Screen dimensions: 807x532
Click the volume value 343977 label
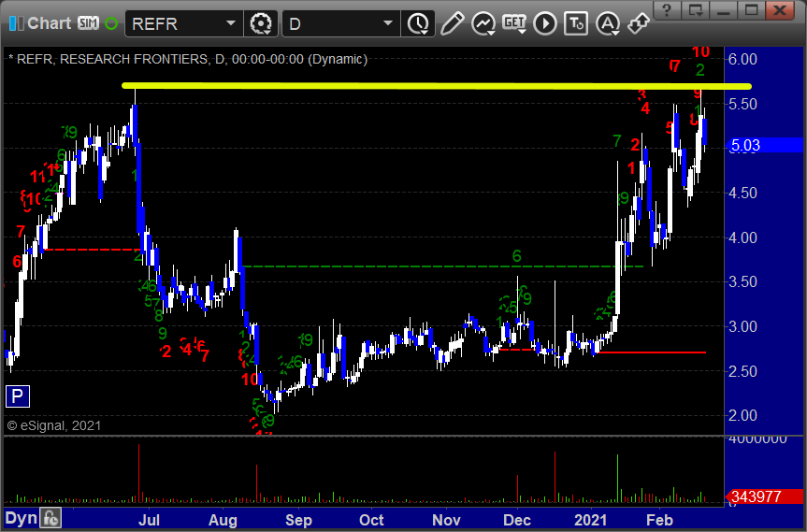click(x=764, y=496)
